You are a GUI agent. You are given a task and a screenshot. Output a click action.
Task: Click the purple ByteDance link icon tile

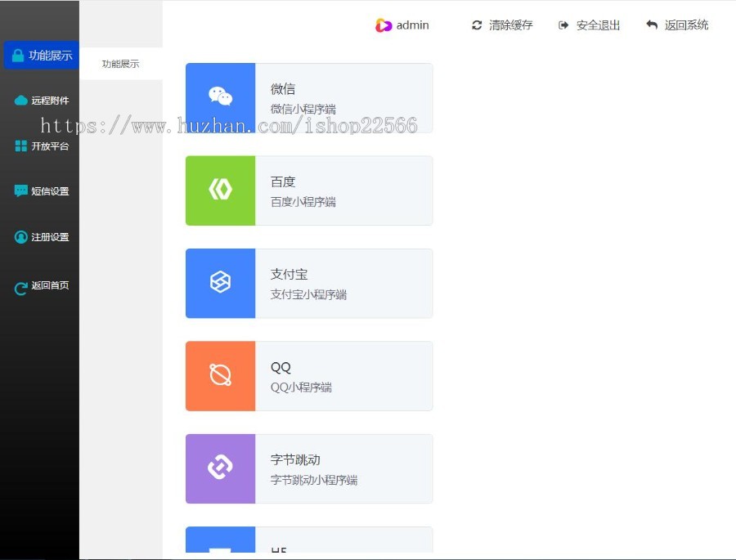point(220,468)
